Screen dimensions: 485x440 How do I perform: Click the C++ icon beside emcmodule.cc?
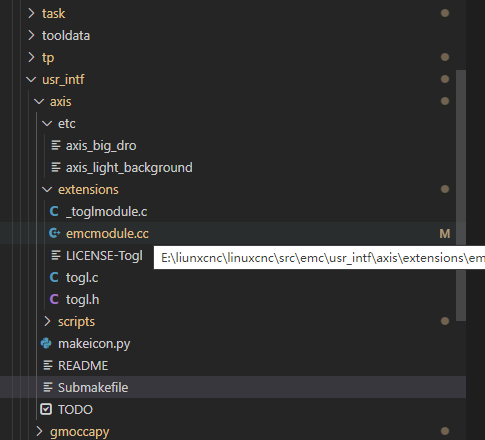(55, 233)
